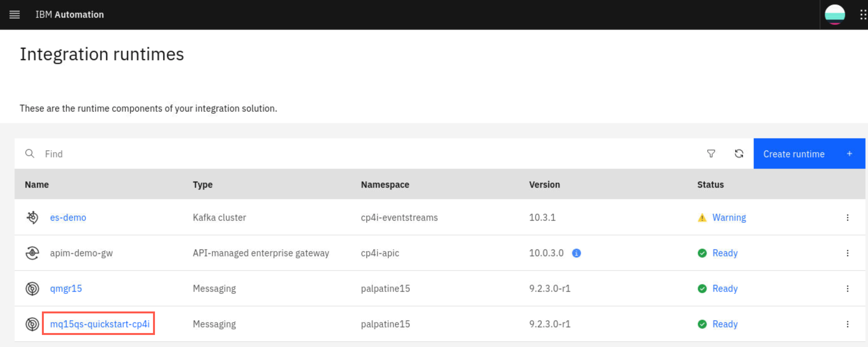Open the mq15qs-quickstart-cp4i runtime link

coord(100,324)
